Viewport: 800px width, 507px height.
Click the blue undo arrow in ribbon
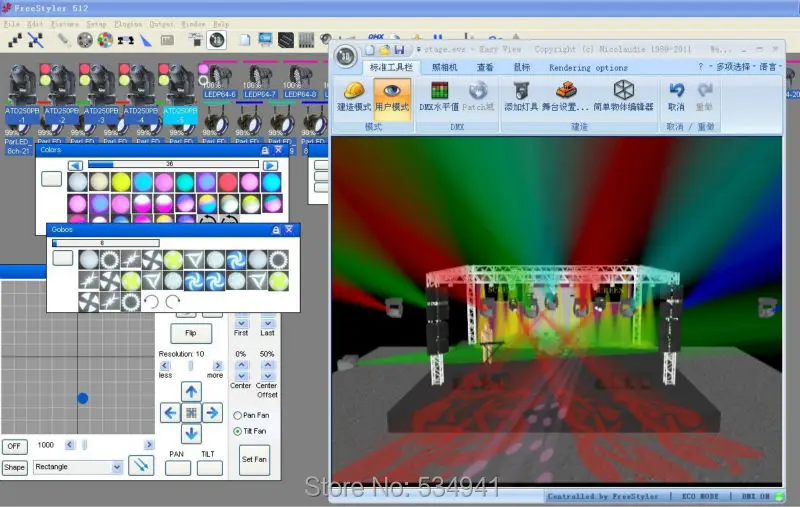(x=677, y=90)
